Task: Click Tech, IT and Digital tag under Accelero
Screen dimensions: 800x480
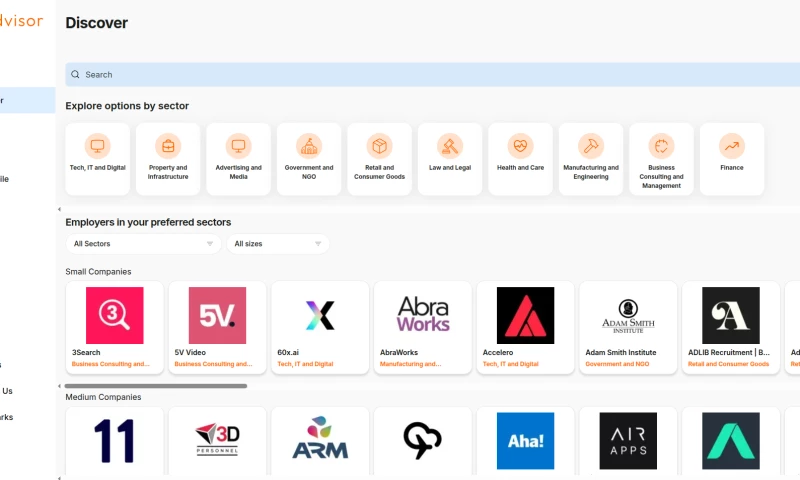Action: [511, 364]
